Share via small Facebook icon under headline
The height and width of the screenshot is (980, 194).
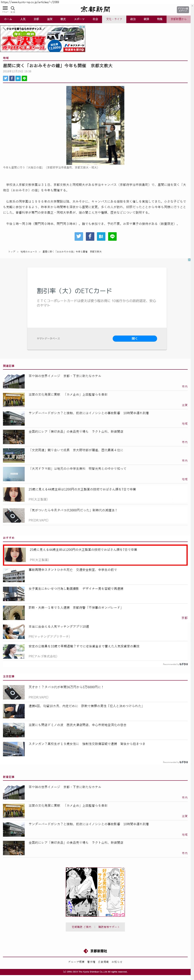[12, 78]
